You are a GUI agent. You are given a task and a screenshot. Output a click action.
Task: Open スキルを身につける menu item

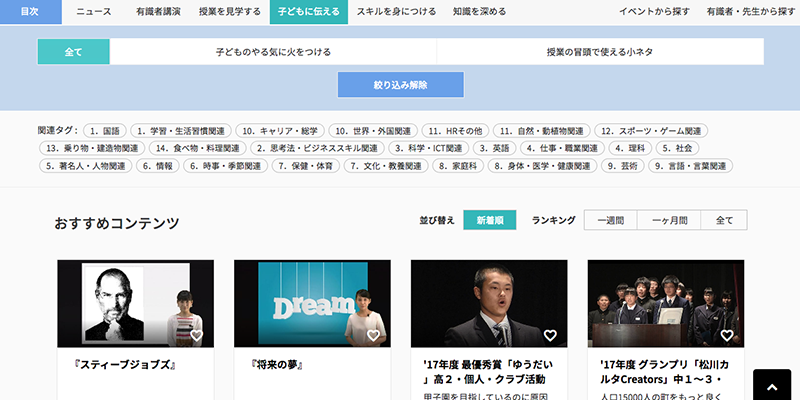tap(391, 12)
